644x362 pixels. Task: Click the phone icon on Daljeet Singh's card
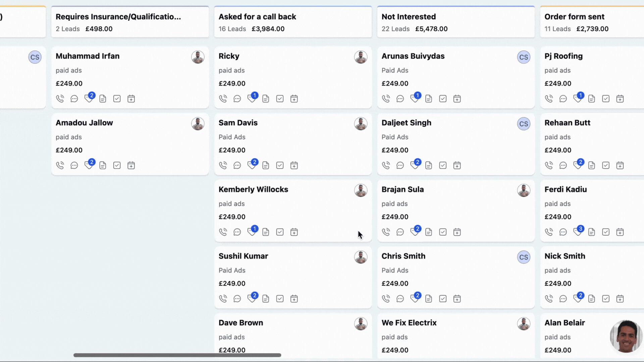coord(386,165)
